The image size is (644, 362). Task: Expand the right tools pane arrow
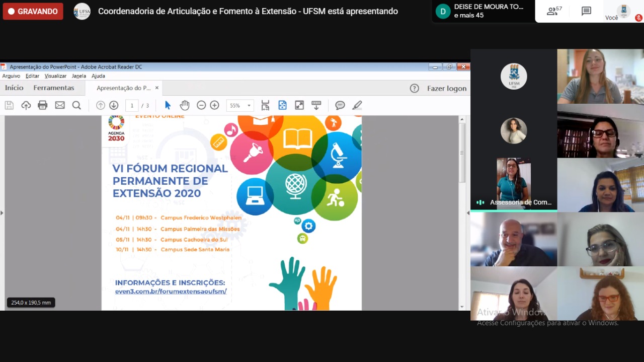point(468,213)
